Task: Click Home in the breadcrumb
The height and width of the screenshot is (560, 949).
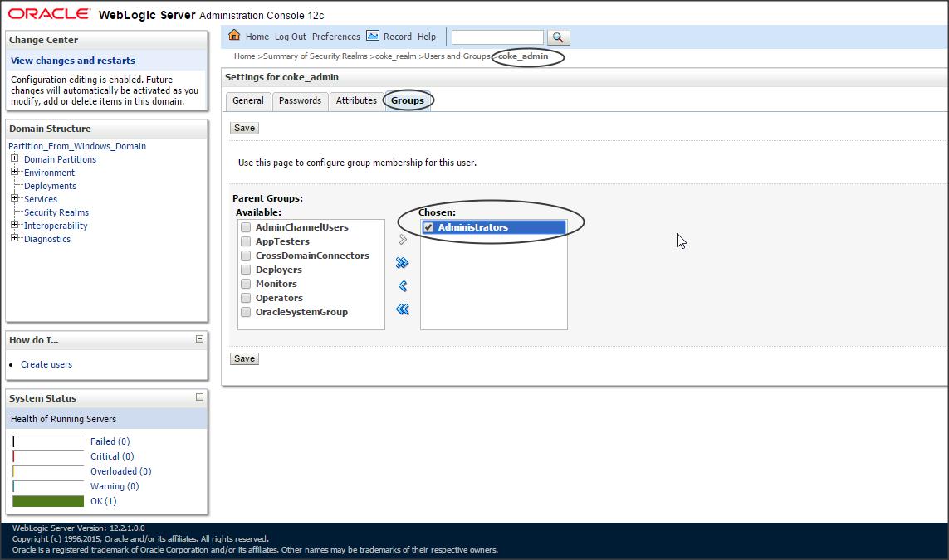Action: (x=244, y=56)
